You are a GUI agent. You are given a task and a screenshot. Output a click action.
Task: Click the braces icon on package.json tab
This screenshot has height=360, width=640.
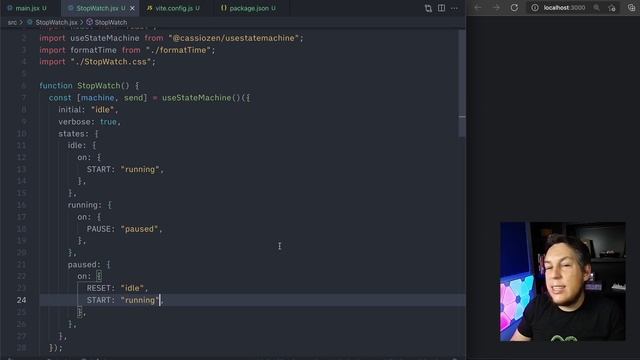[x=223, y=8]
